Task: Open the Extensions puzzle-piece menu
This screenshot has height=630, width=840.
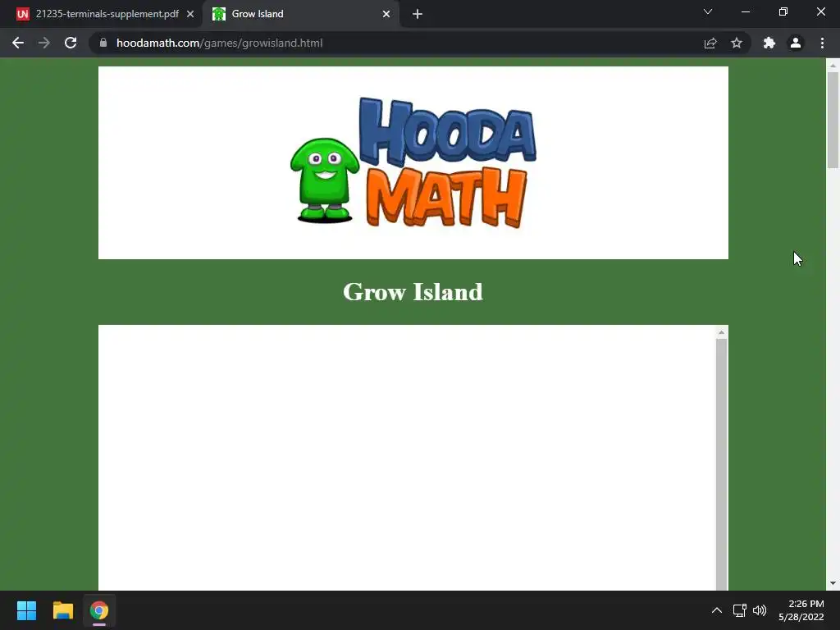Action: [769, 43]
